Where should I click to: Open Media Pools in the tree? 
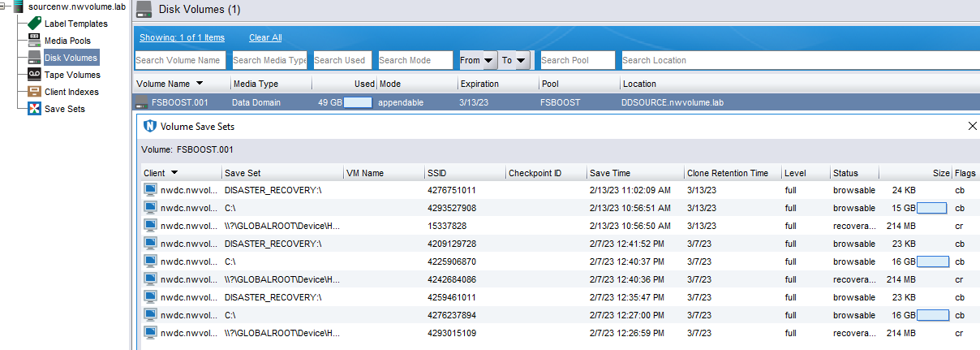(67, 41)
